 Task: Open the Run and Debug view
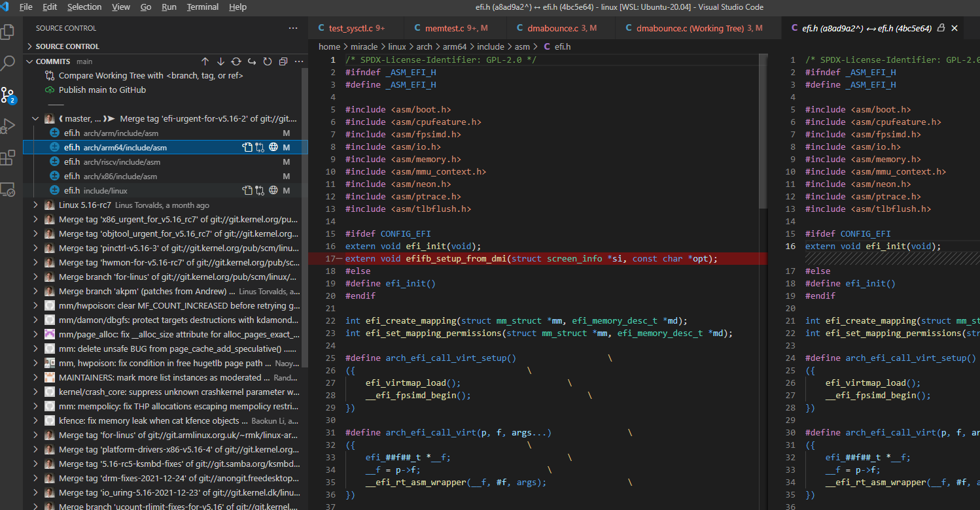(x=8, y=126)
